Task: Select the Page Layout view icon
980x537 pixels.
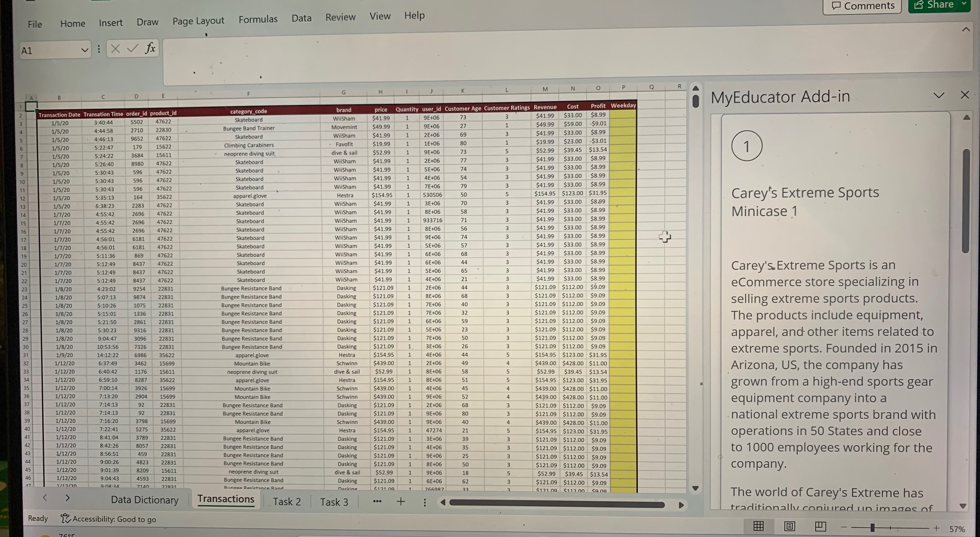Action: (x=789, y=526)
